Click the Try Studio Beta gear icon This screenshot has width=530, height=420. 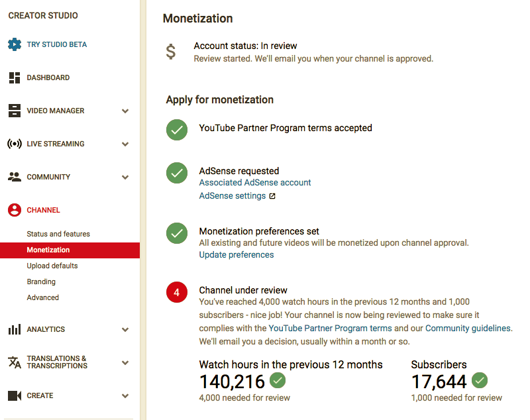tap(15, 44)
